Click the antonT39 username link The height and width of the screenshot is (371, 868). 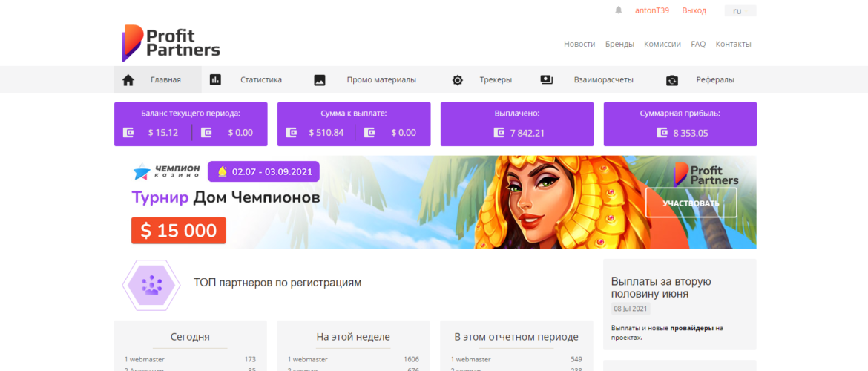[x=652, y=10]
